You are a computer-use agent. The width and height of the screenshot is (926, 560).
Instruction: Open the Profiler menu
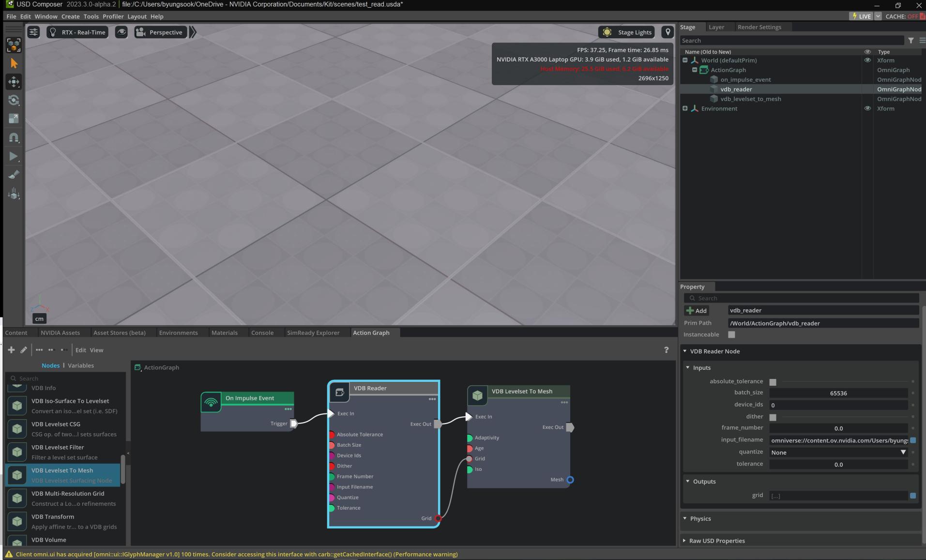click(113, 16)
